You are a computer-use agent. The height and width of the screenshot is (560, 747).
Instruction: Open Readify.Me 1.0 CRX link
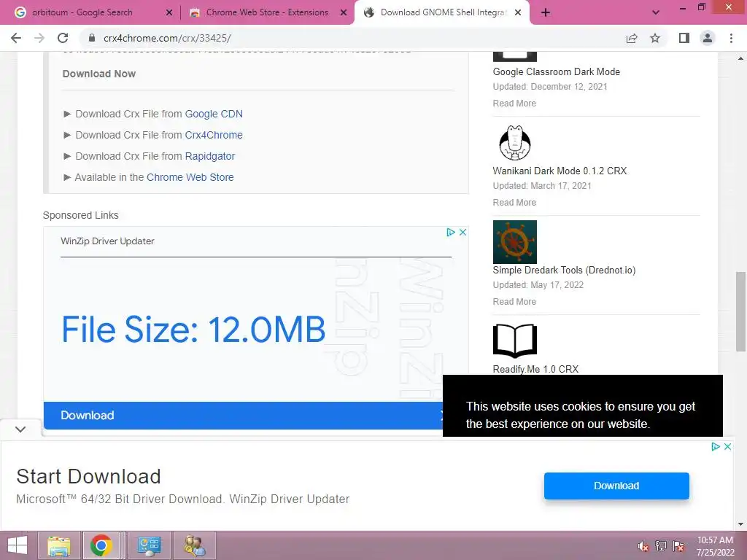pyautogui.click(x=535, y=369)
